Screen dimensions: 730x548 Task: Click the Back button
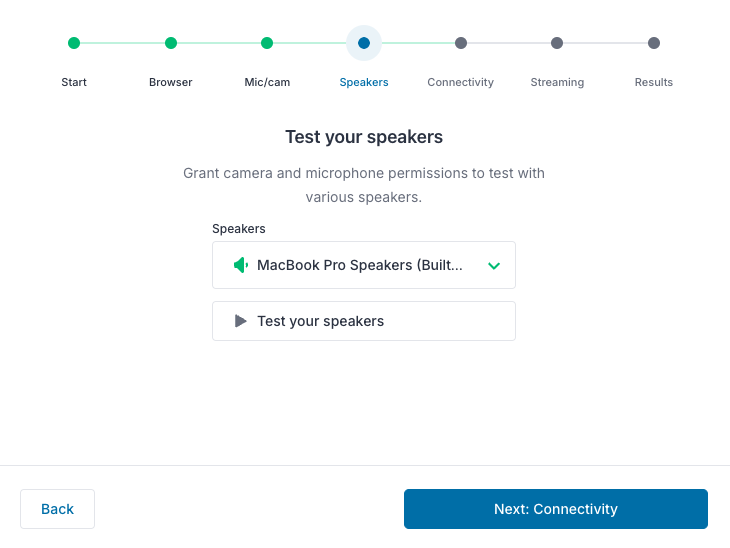57,509
